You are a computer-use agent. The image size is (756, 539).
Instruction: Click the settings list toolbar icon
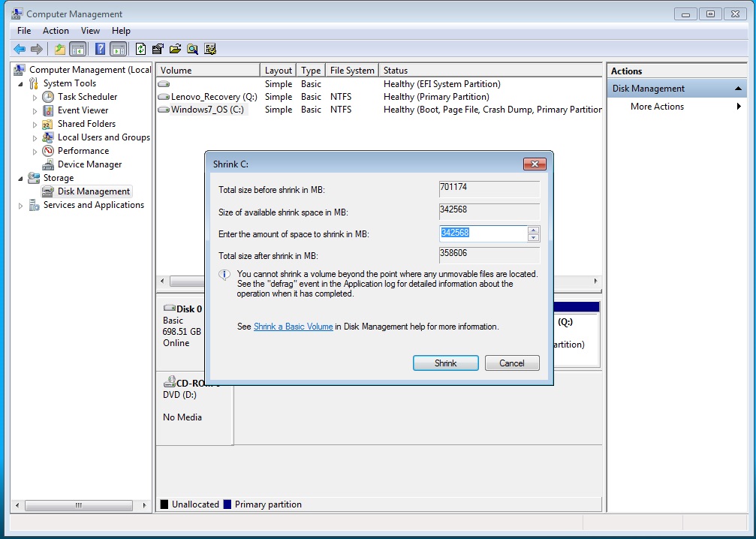(209, 49)
